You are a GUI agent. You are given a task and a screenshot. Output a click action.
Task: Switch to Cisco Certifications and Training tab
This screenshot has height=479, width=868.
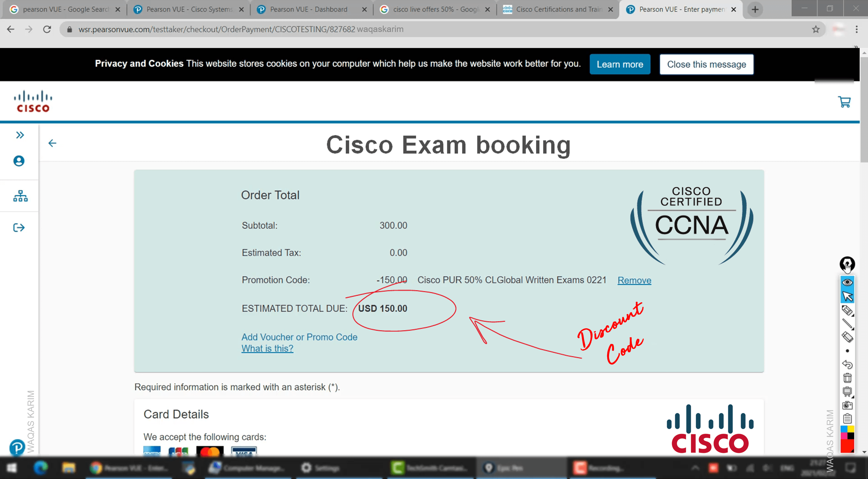[559, 9]
